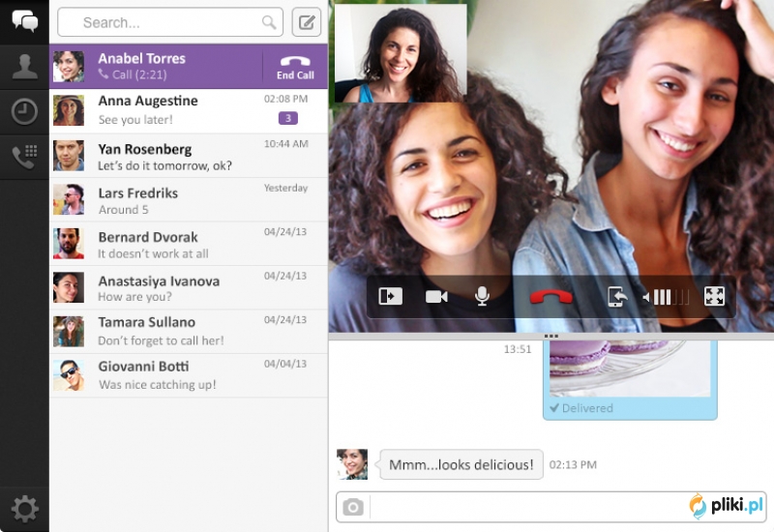Click the 'Mmm...looks delicious!' message bubble

pyautogui.click(x=461, y=464)
